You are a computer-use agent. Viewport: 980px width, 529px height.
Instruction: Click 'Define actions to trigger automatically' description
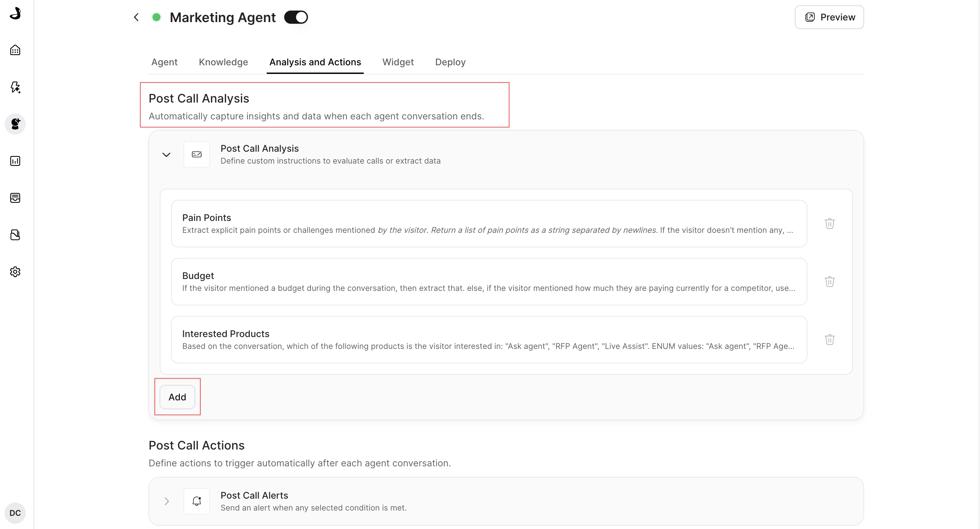(x=300, y=463)
